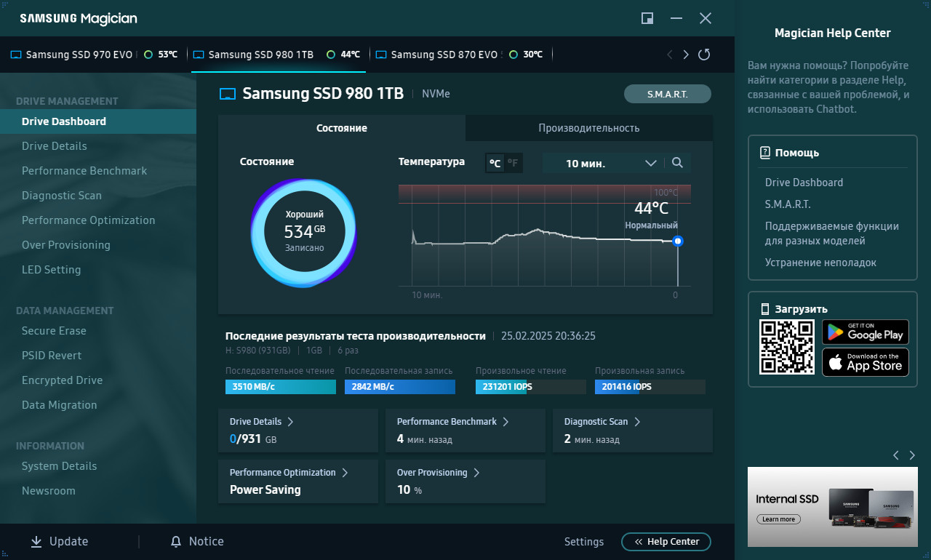Click the Произвольная запись 201416 IOPS bar
931x560 pixels.
pyautogui.click(x=650, y=387)
